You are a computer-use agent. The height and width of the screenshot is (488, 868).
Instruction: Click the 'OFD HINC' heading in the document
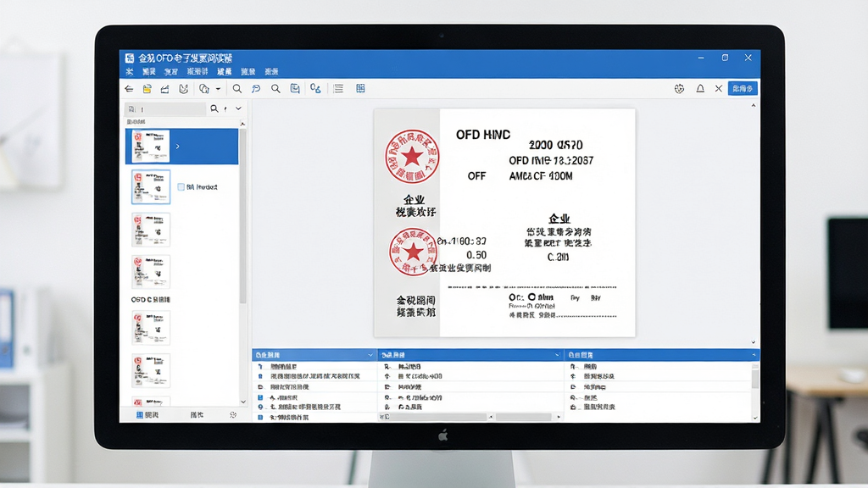click(x=483, y=135)
